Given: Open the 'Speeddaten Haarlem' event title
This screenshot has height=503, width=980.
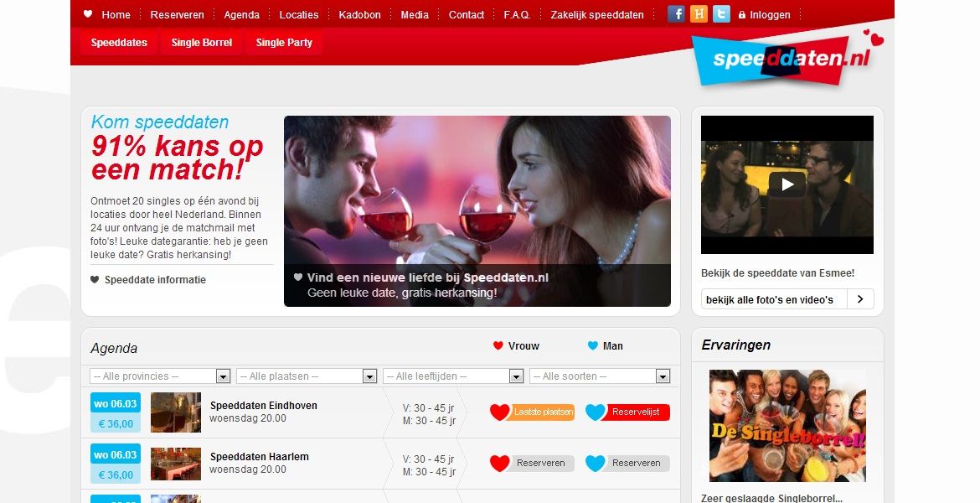Looking at the screenshot, I should pyautogui.click(x=260, y=457).
